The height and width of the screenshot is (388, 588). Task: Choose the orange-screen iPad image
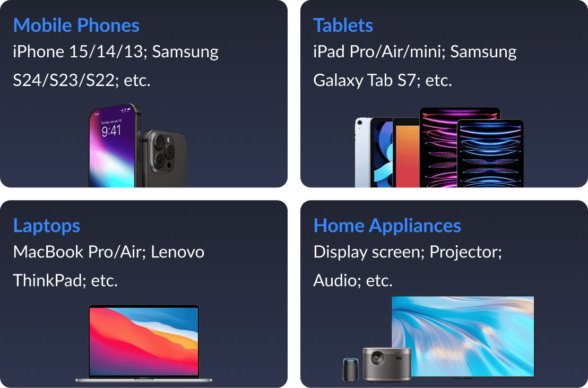(x=407, y=152)
